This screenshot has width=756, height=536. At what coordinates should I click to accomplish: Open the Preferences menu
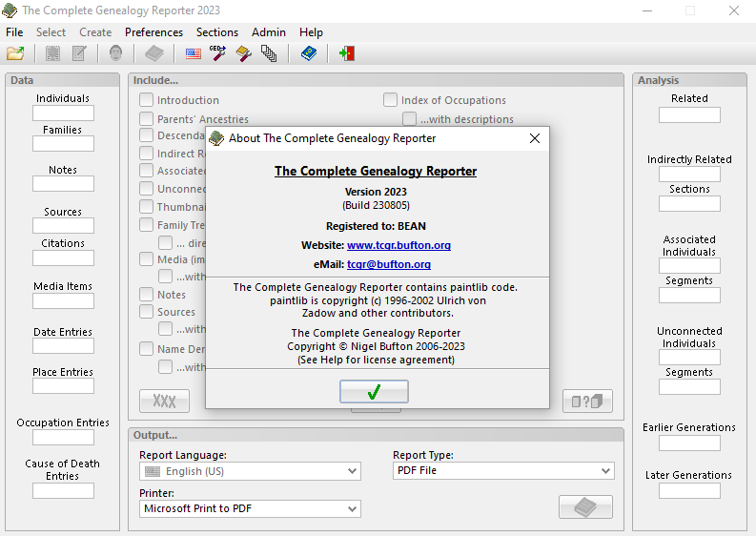(x=153, y=32)
